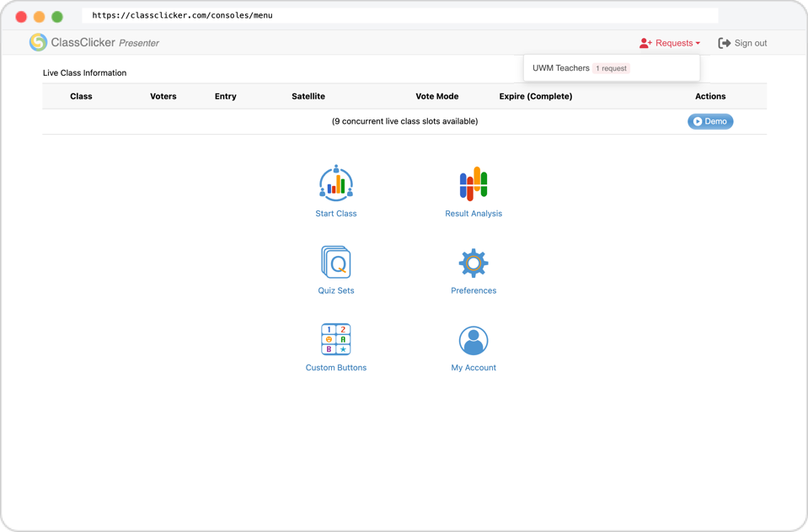The height and width of the screenshot is (532, 808).
Task: Click the green maximize window button
Action: pyautogui.click(x=57, y=17)
